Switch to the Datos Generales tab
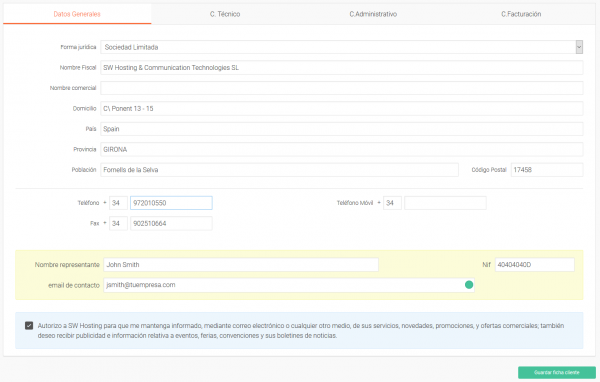Viewport: 600px width, 382px height. pyautogui.click(x=77, y=14)
